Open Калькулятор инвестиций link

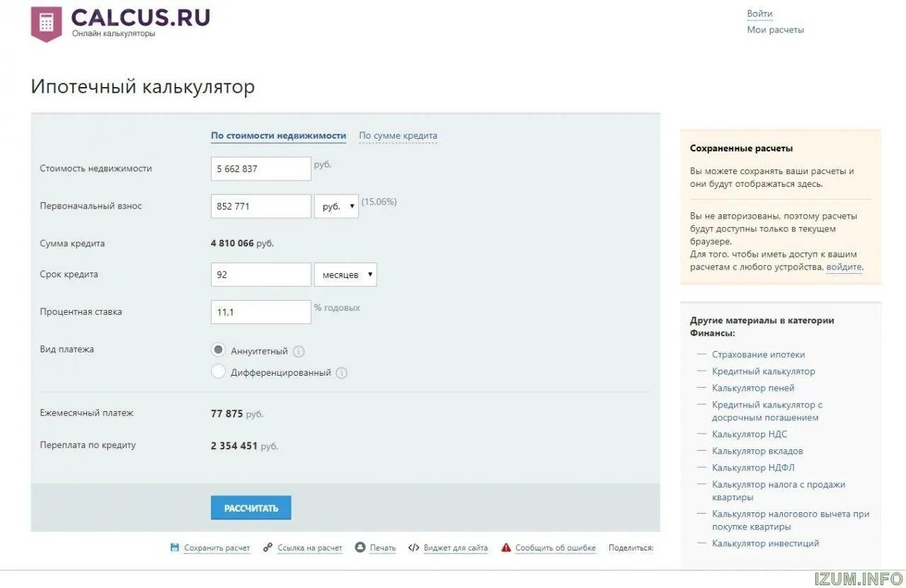point(766,543)
